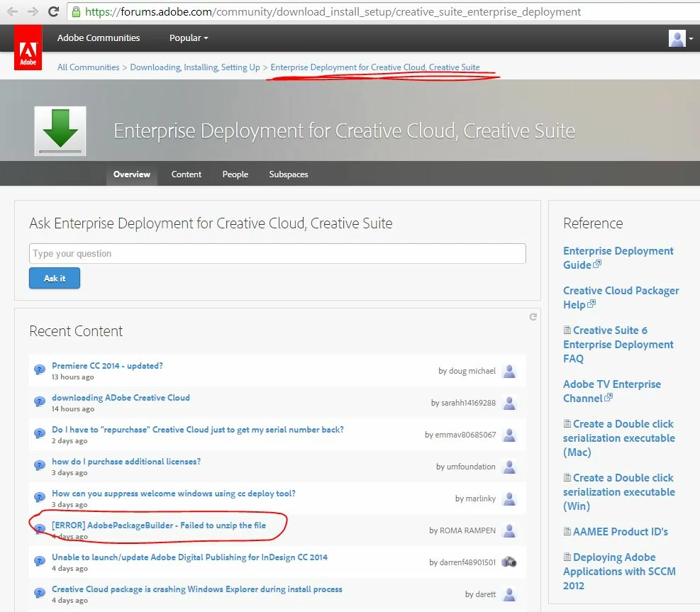Image resolution: width=700 pixels, height=612 pixels.
Task: Open Adobe Communities in the header
Action: point(98,38)
